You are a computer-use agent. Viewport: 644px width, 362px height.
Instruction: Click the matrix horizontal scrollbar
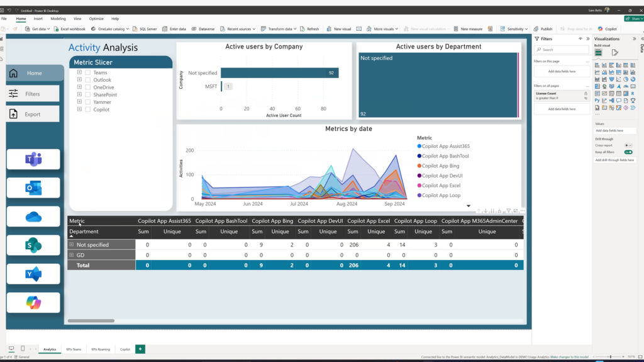(x=91, y=320)
